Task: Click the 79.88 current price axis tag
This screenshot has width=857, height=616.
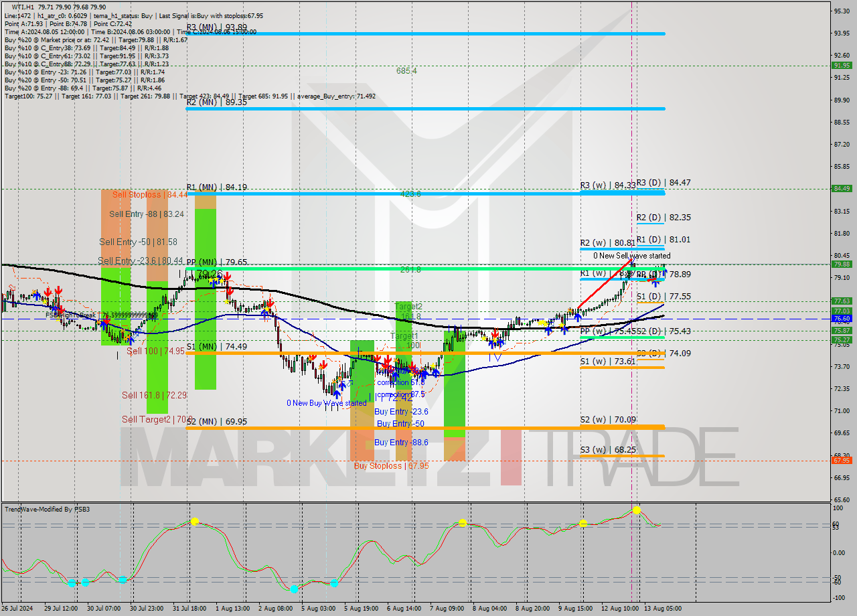Action: click(842, 264)
